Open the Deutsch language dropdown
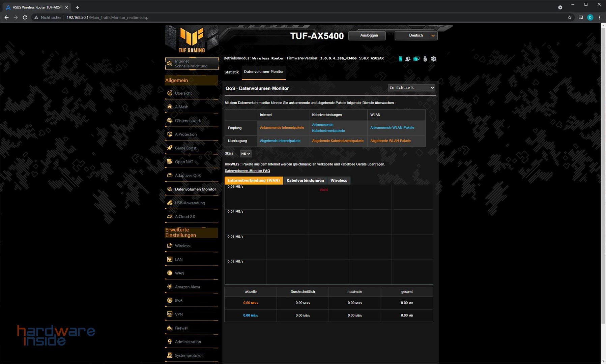 click(416, 35)
